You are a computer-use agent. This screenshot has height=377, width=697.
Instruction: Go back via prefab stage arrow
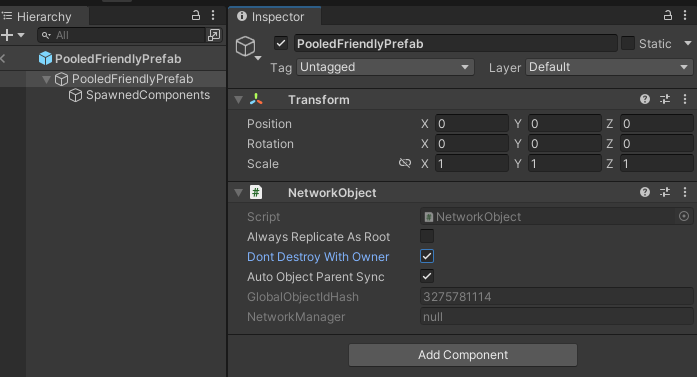(x=3, y=58)
